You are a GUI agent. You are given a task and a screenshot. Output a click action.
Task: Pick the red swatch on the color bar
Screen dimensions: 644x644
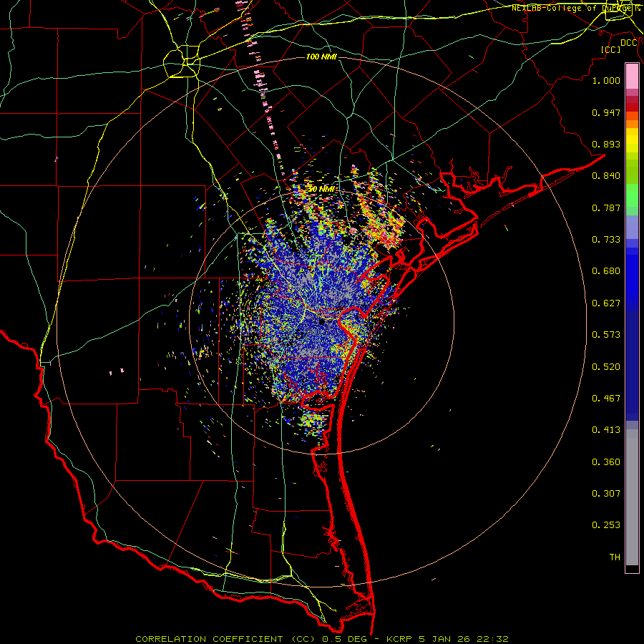632,107
